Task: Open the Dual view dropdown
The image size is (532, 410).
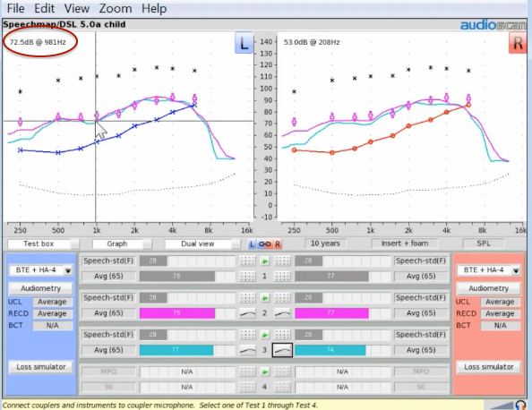Action: [x=202, y=243]
